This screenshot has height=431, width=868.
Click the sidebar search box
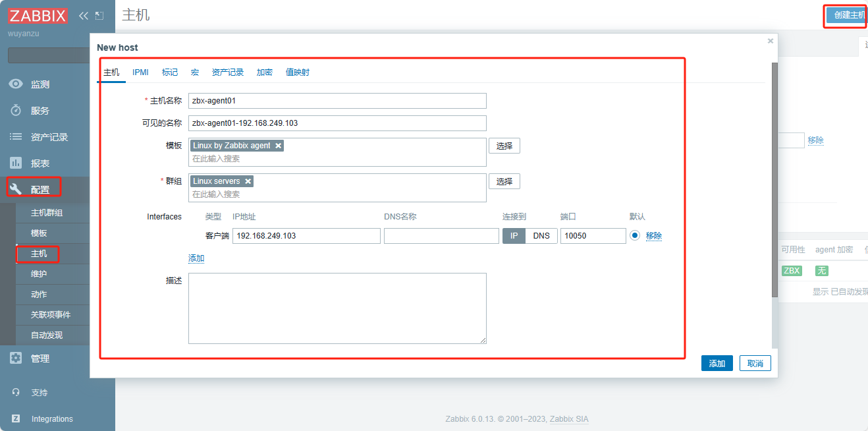[49, 55]
